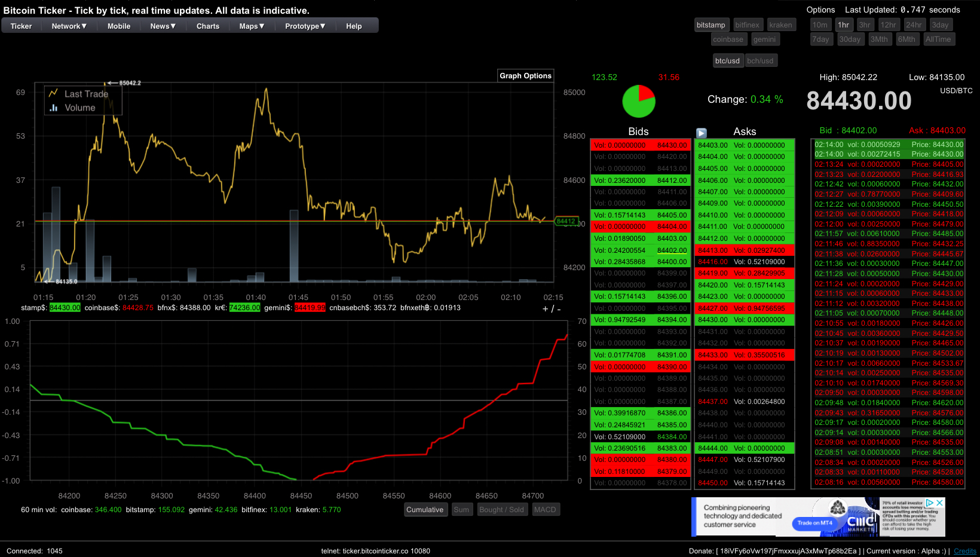Toggle the coinbase exchange

tap(728, 39)
